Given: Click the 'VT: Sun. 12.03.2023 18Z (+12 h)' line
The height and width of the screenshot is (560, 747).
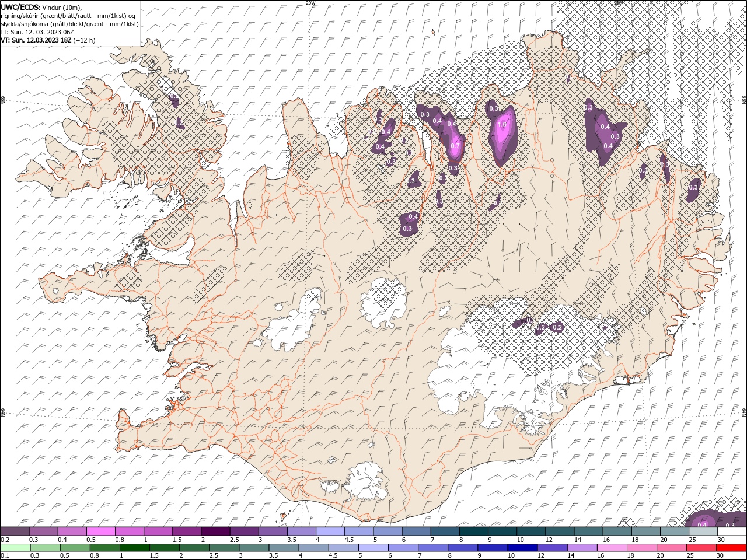Looking at the screenshot, I should click(x=48, y=40).
